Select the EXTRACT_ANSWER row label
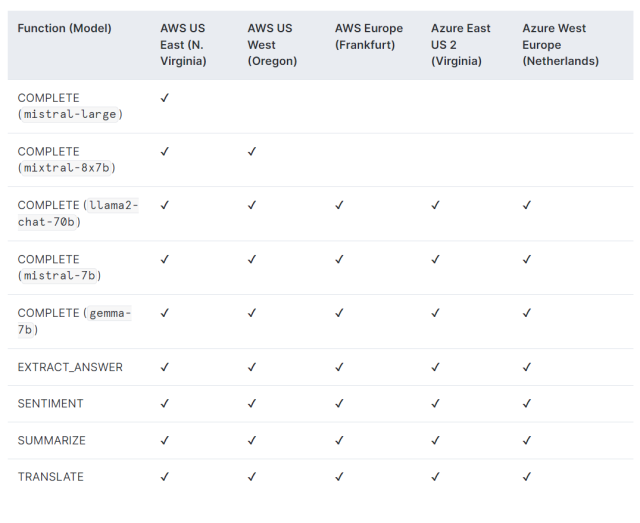This screenshot has height=523, width=640. click(70, 367)
